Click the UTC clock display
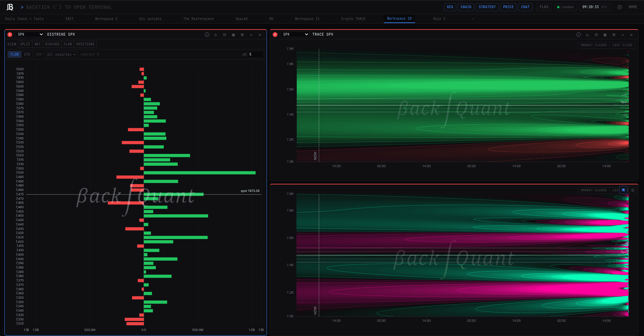Screen dimensions: 644x336 tap(595, 7)
